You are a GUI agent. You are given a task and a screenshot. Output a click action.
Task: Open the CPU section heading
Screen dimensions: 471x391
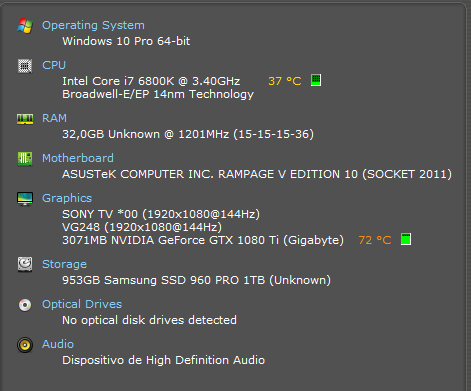[54, 65]
